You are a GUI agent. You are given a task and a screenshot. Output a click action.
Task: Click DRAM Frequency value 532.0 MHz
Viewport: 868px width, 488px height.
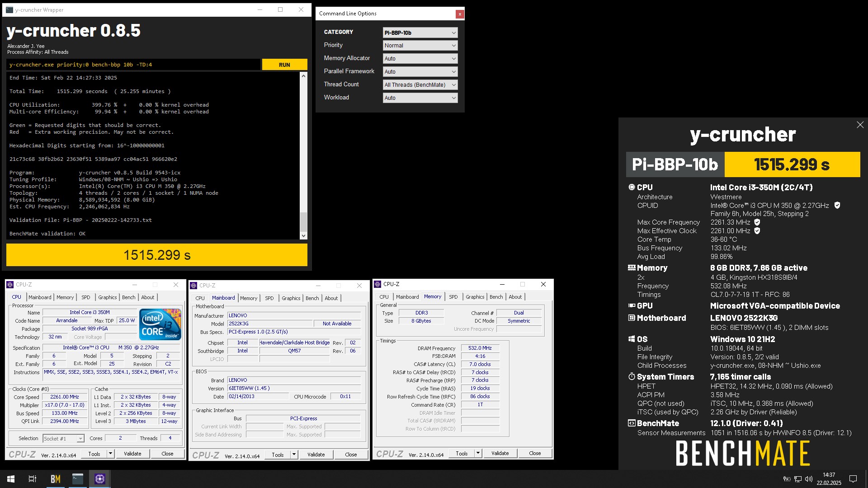[x=480, y=348]
